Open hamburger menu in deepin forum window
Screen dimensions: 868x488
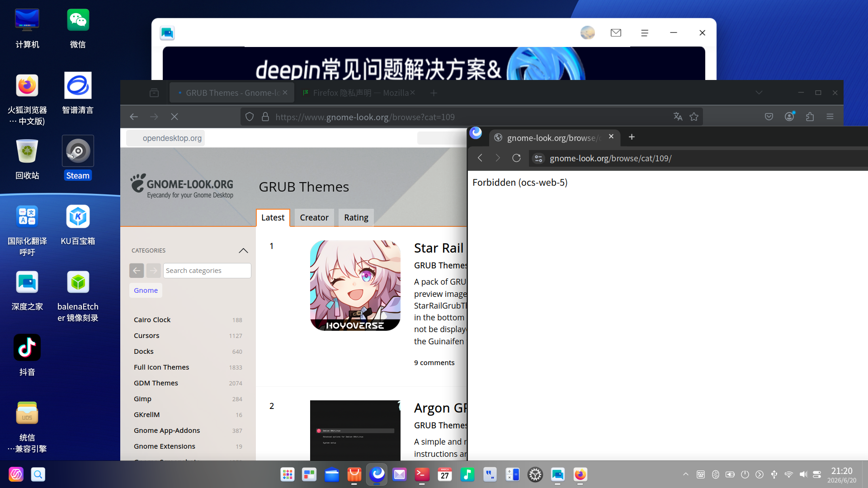coord(645,33)
